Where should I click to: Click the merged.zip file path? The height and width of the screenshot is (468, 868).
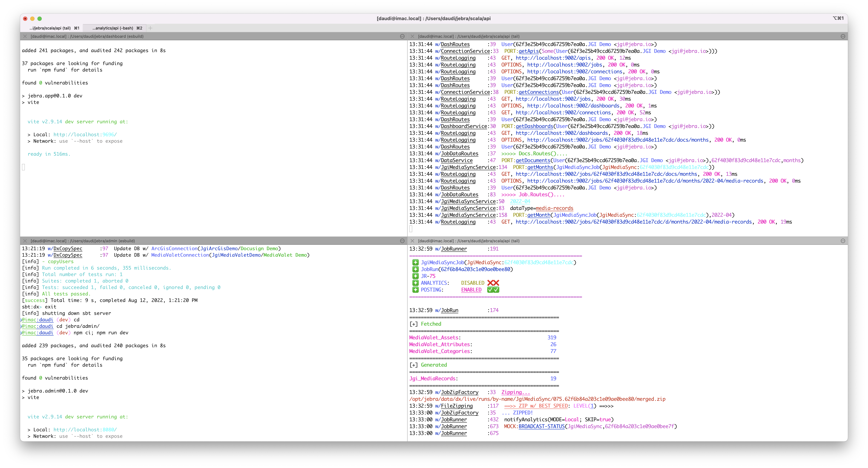tap(537, 399)
